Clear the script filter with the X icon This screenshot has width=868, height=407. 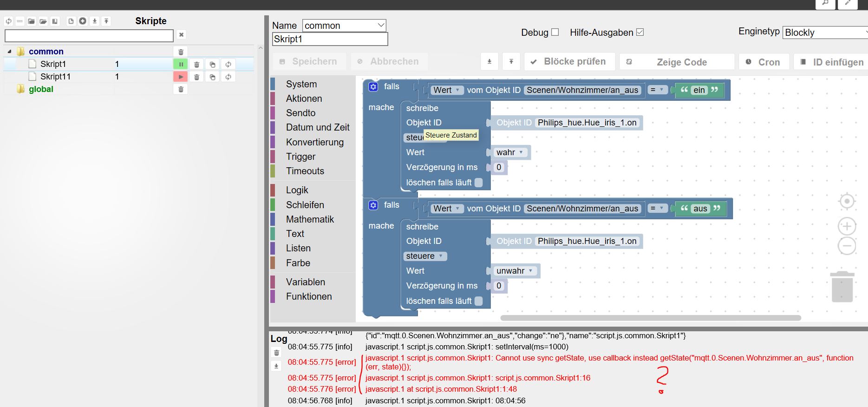click(182, 35)
